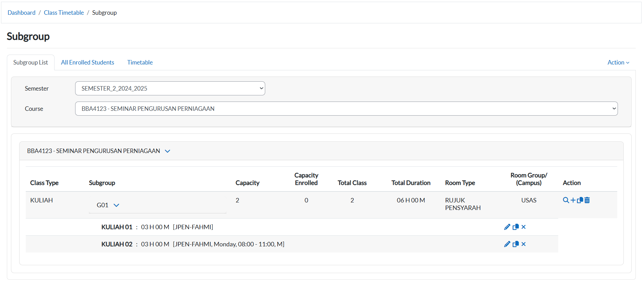This screenshot has width=644, height=281.
Task: Edit KULIAH 02 using the pencil icon
Action: click(507, 244)
